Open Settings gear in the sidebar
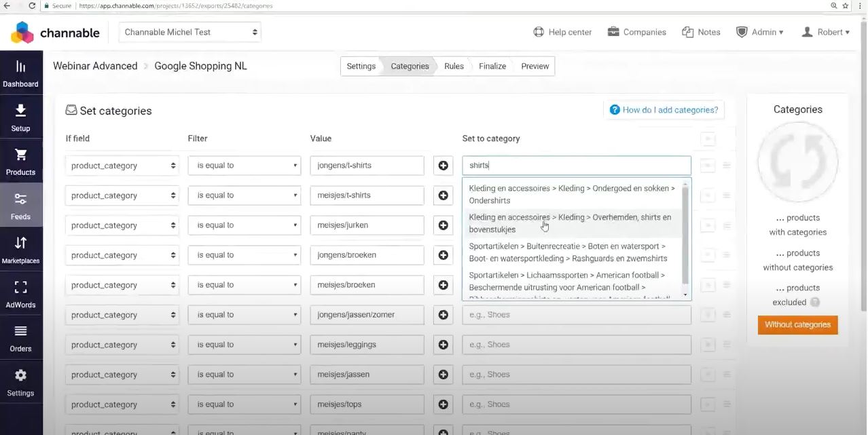 tap(20, 382)
